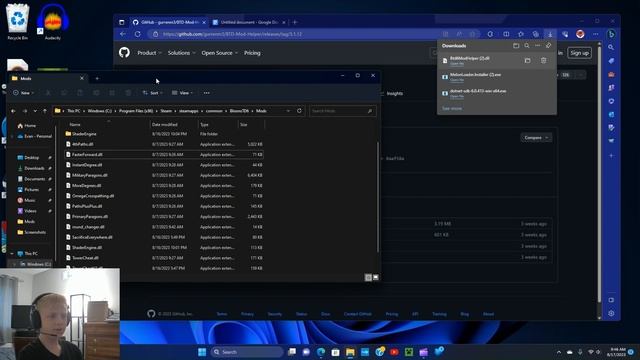Switch to Untitled document Google Docs tab
Screen dimensions: 640x360
pos(249,22)
